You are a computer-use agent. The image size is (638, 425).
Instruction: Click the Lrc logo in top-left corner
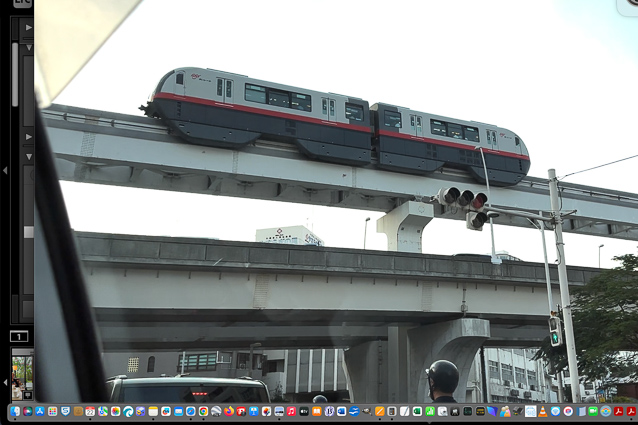pyautogui.click(x=22, y=2)
